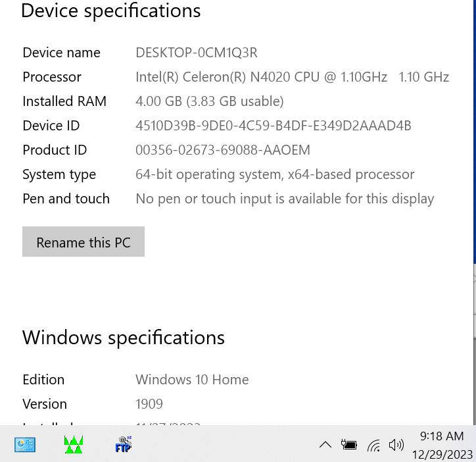Show hidden system tray icons

pyautogui.click(x=325, y=445)
